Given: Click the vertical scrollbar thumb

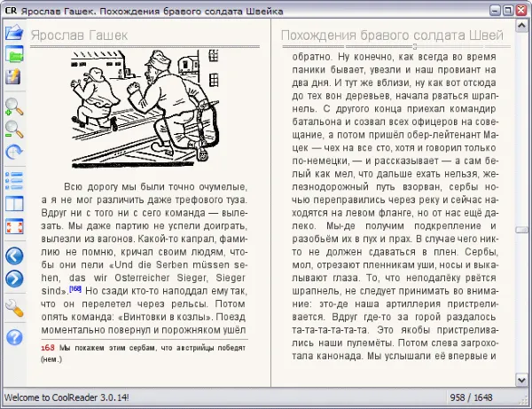Looking at the screenshot, I should (521, 230).
